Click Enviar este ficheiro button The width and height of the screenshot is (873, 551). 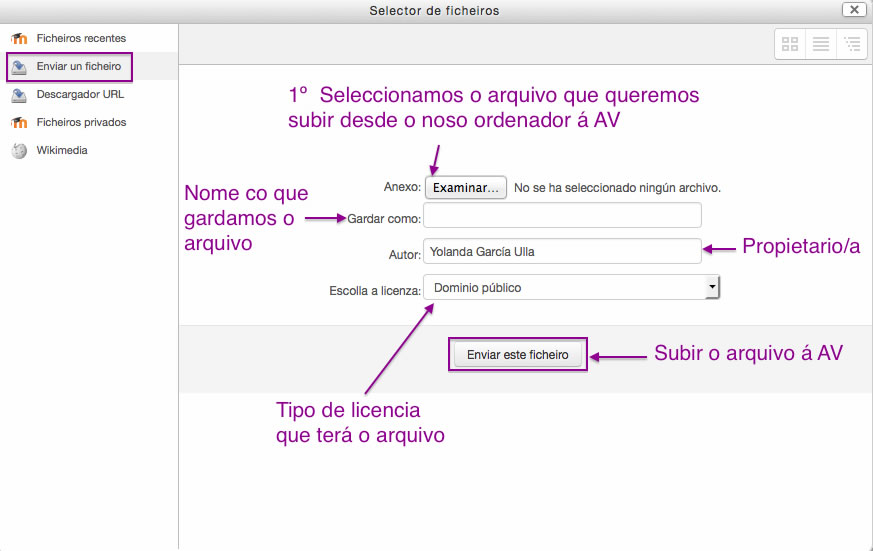tap(518, 355)
